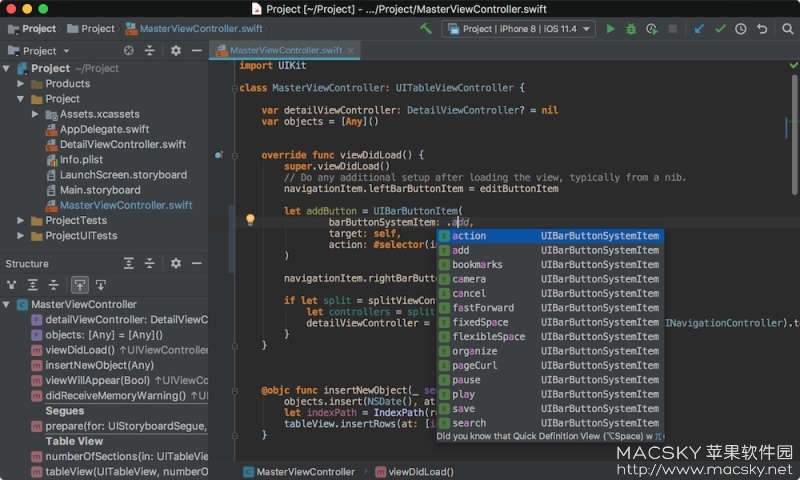Select didReceiveMemoryWarning() in Structure panel
800x480 pixels.
[119, 395]
